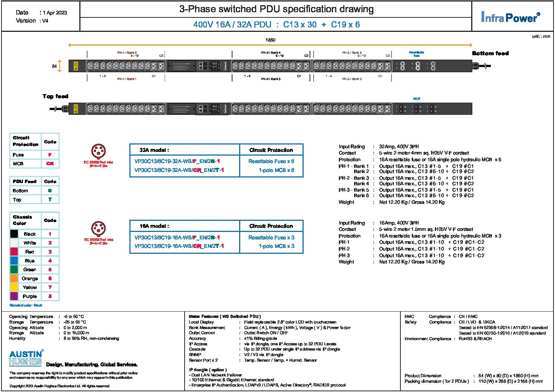Click the subtitle '400V 16A / 32A PDU : C13 x 30 + C19 x 6'
Viewport: 555px width, 392px height.
[x=277, y=24]
